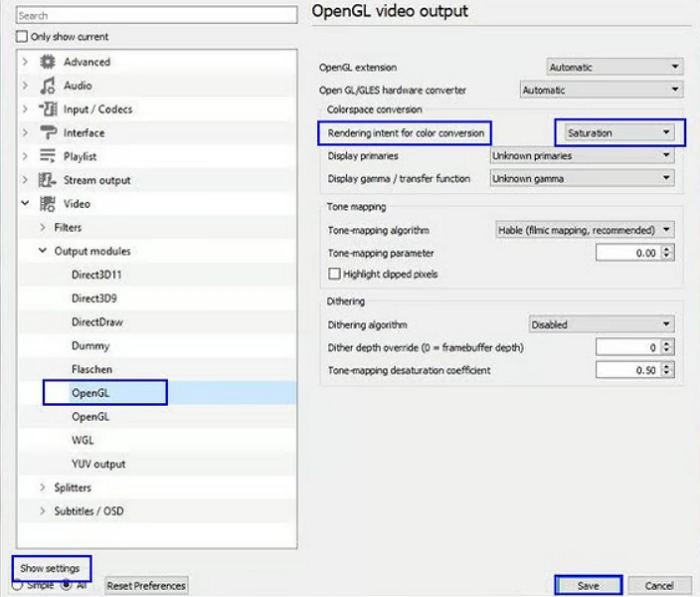Select second OpenGL entry below highlighted
The height and width of the screenshot is (597, 700).
pos(90,417)
